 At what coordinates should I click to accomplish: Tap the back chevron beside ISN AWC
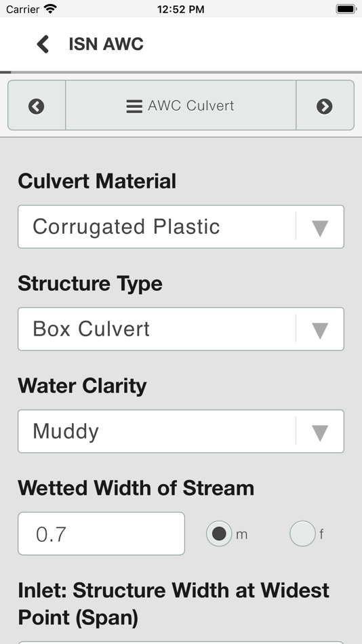[43, 44]
